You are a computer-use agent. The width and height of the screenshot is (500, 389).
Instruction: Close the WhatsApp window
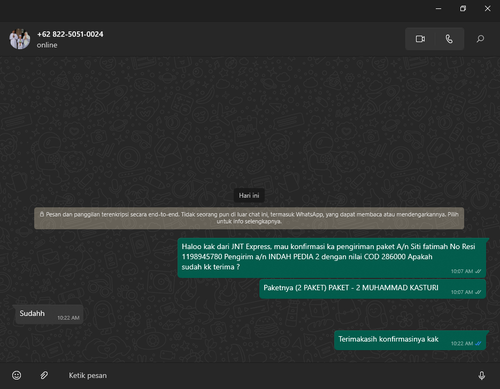(487, 9)
